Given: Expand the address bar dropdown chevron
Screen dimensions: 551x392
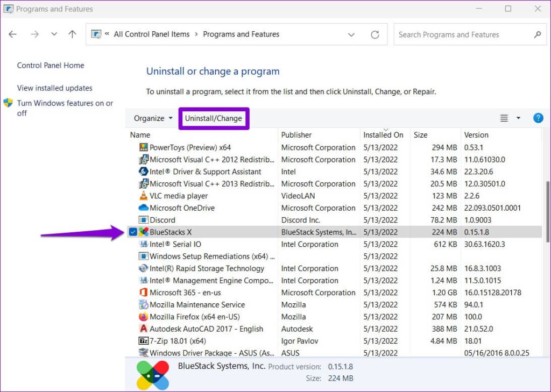Looking at the screenshot, I should [x=351, y=34].
